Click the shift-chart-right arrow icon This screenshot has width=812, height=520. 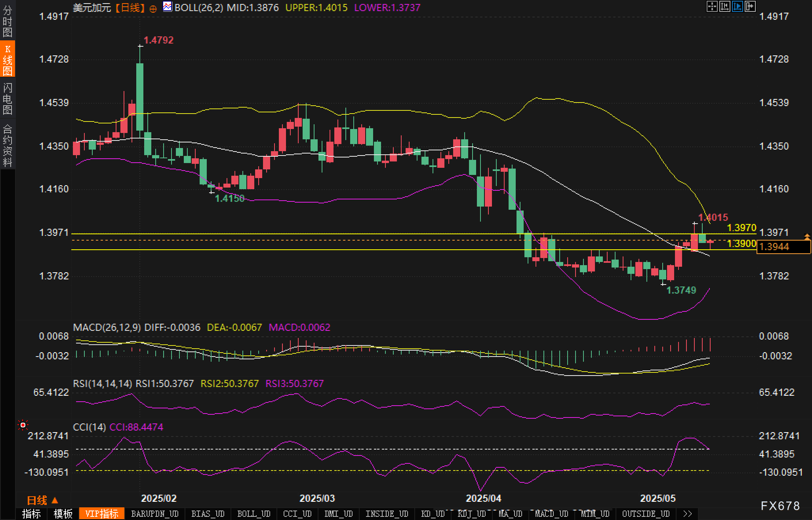[750, 6]
